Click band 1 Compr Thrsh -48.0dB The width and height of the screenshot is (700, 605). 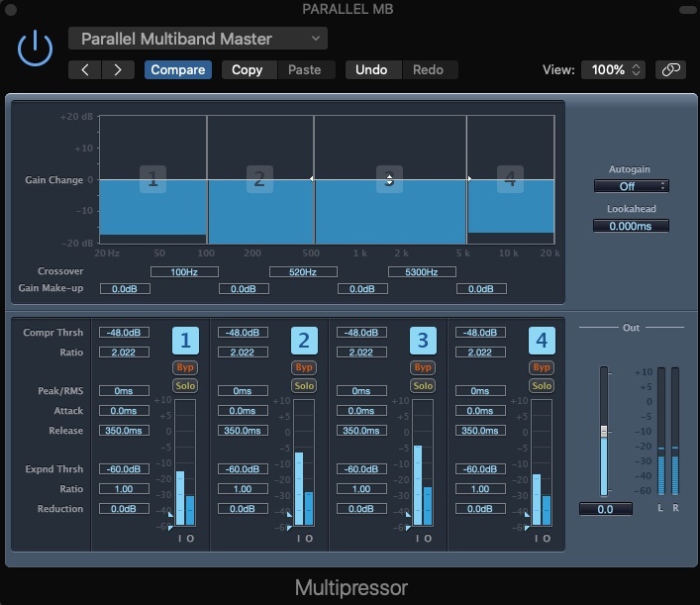click(124, 333)
